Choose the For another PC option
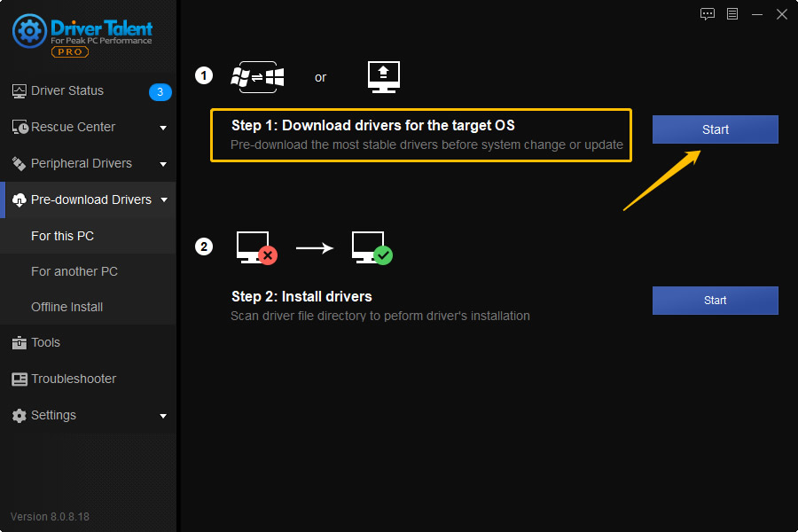The image size is (798, 532). 88,272
